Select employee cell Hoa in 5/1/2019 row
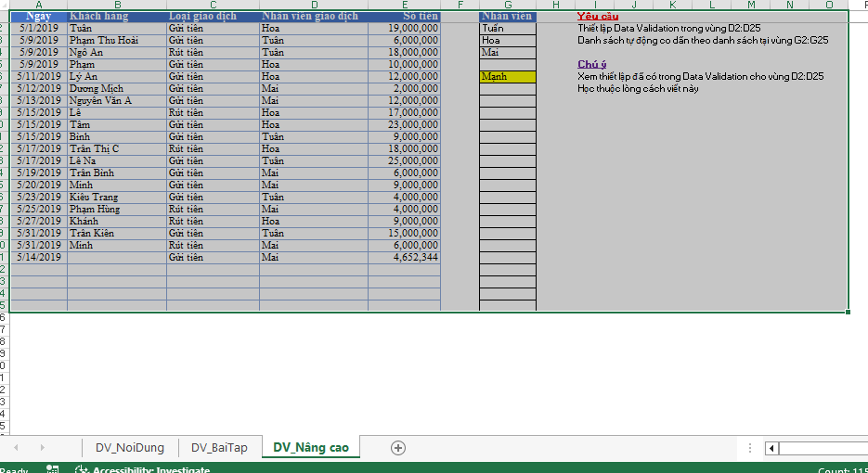Screen dimensions: 868x473 [314, 28]
